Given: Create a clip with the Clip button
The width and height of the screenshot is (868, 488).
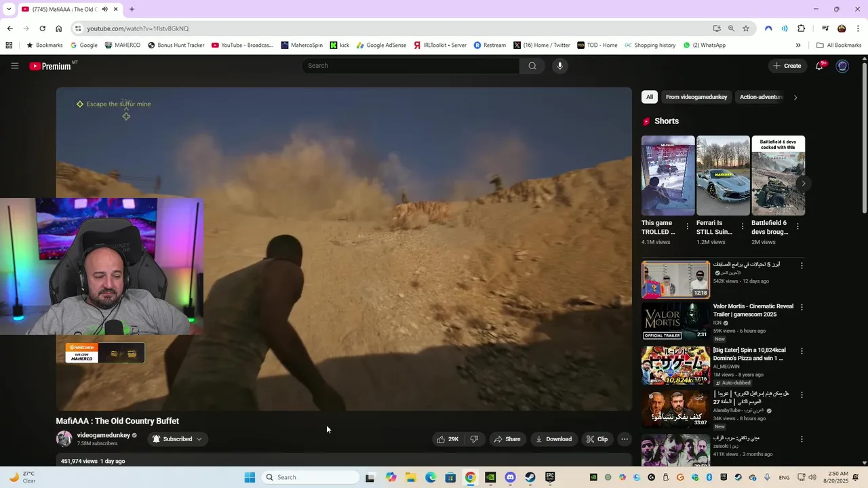Looking at the screenshot, I should pyautogui.click(x=597, y=439).
